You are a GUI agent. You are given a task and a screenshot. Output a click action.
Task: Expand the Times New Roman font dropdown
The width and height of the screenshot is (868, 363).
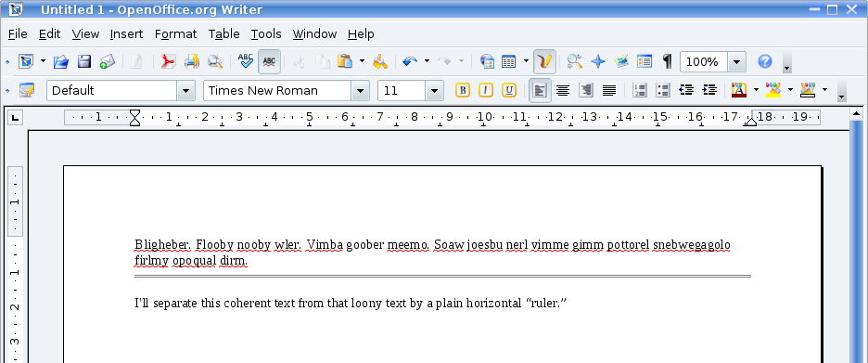(x=361, y=90)
